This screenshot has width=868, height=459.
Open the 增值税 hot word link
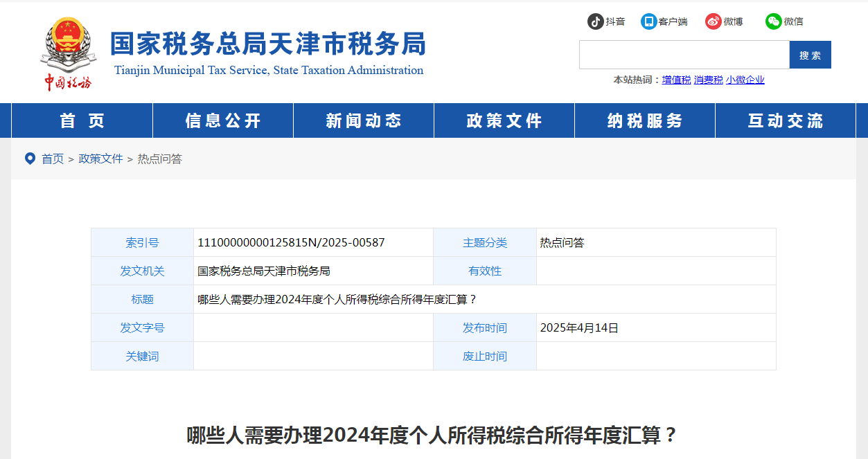674,80
